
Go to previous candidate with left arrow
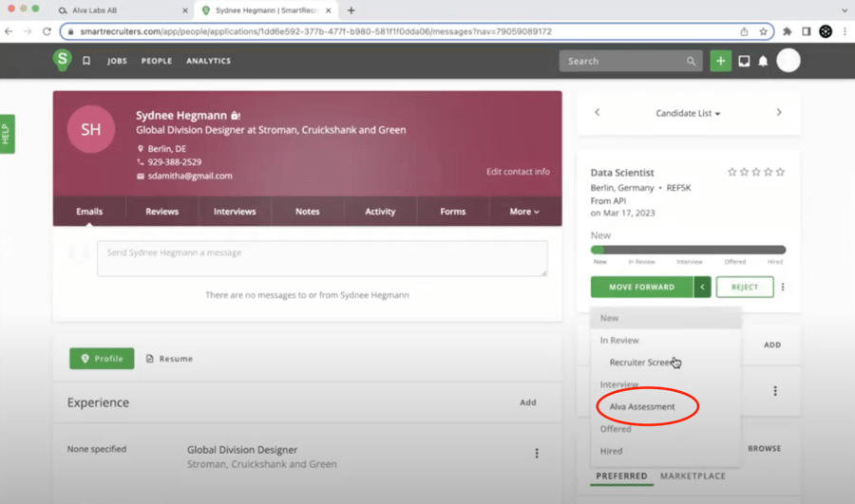597,112
